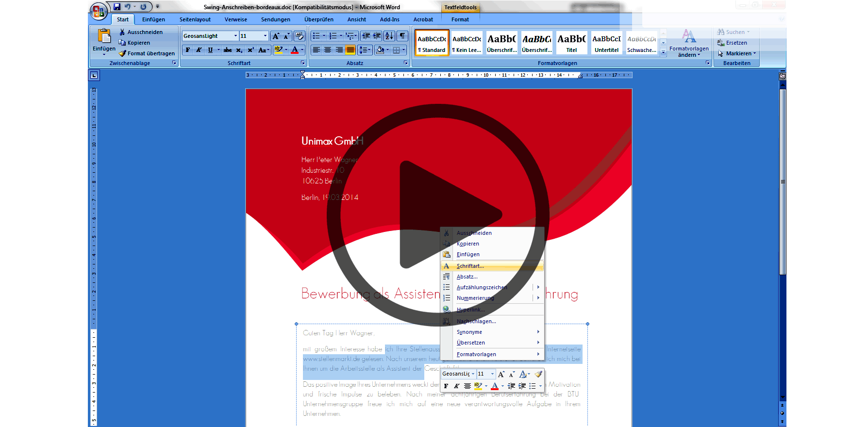Viewport: 868px width, 427px height.
Task: Decrease indent using the ribbon icon
Action: click(366, 36)
